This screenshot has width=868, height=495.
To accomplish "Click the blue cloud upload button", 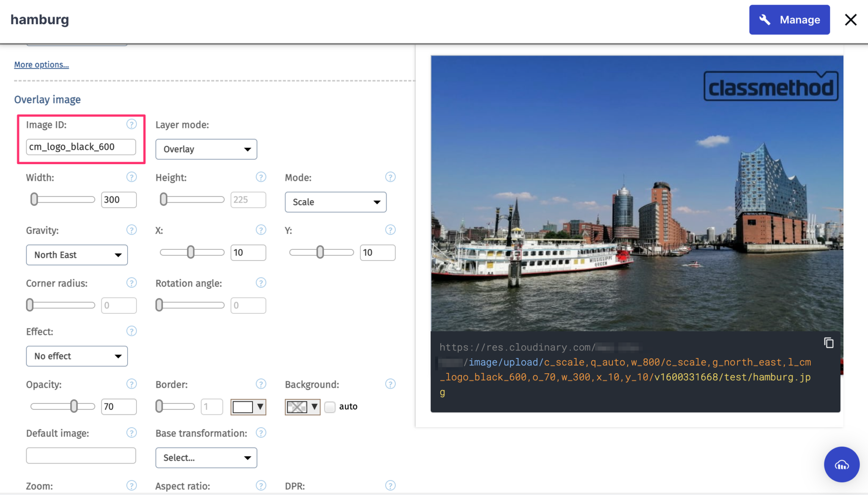I will point(842,464).
